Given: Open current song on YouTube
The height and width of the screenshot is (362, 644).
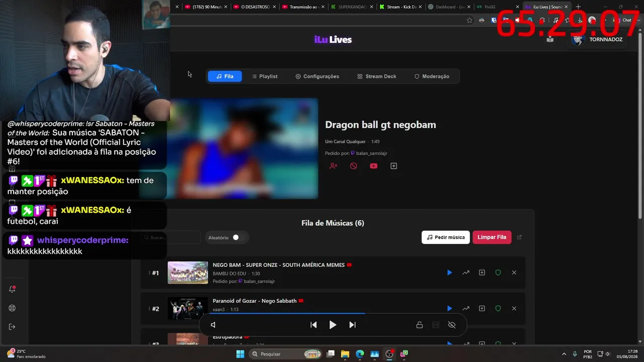Looking at the screenshot, I should pyautogui.click(x=373, y=166).
